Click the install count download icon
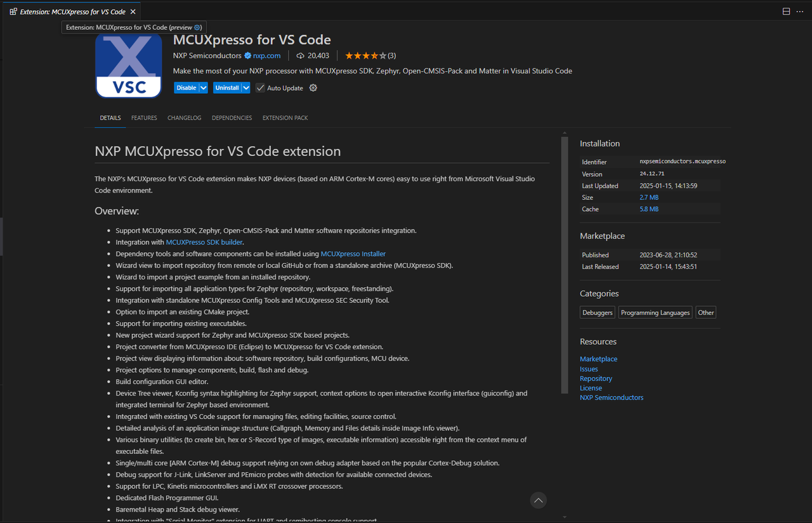This screenshot has height=523, width=812. click(301, 56)
